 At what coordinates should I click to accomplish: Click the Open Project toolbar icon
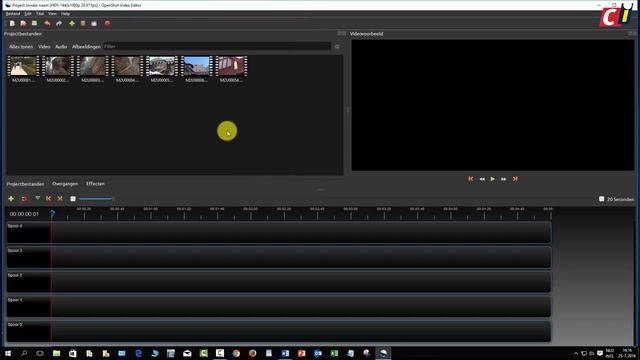(x=23, y=24)
